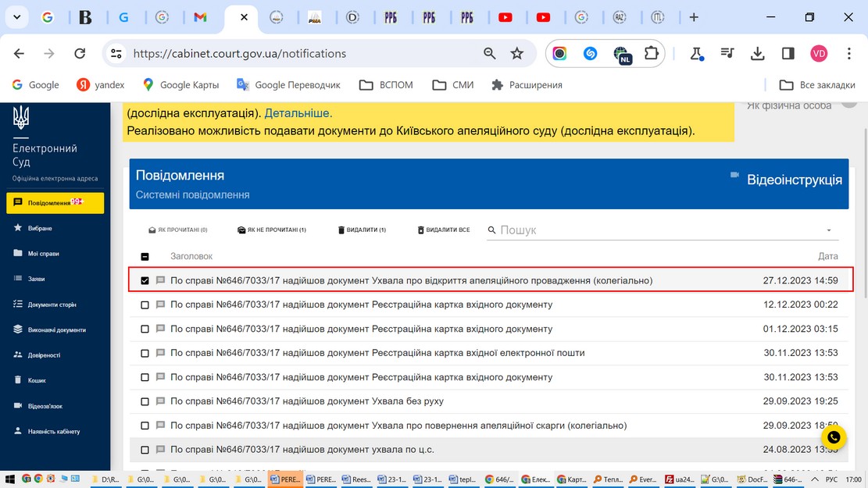Click the zoom magnifier icon in address bar
Screen dimensions: 868x488
(x=489, y=54)
